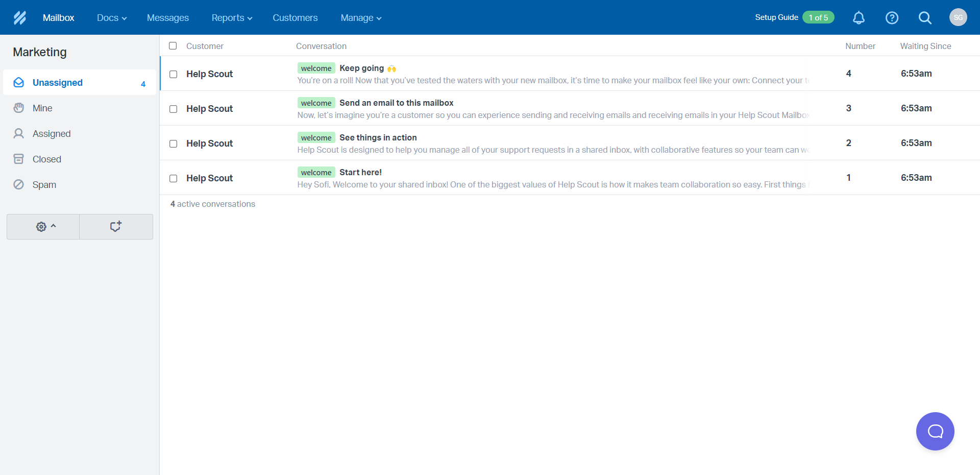Open the notifications bell
This screenshot has height=475, width=980.
pyautogui.click(x=859, y=18)
